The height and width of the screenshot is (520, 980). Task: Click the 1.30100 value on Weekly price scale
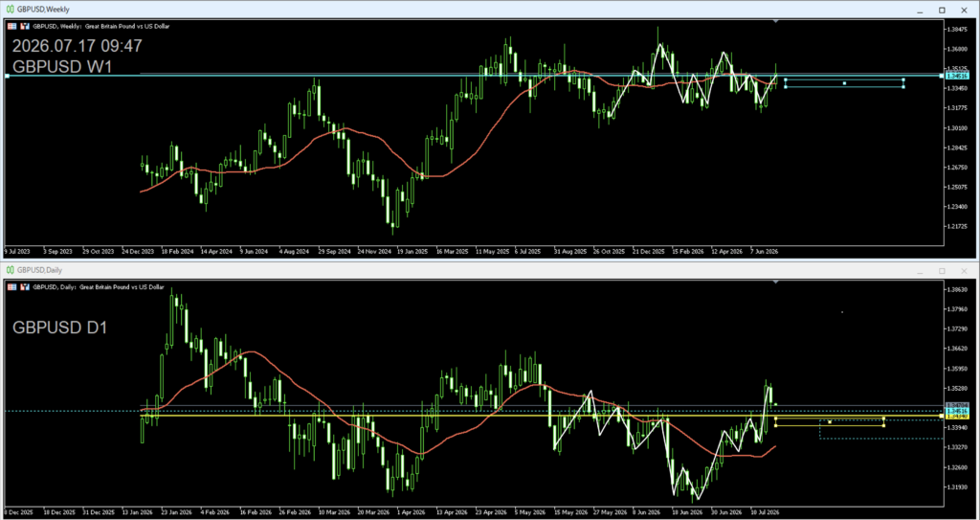956,127
